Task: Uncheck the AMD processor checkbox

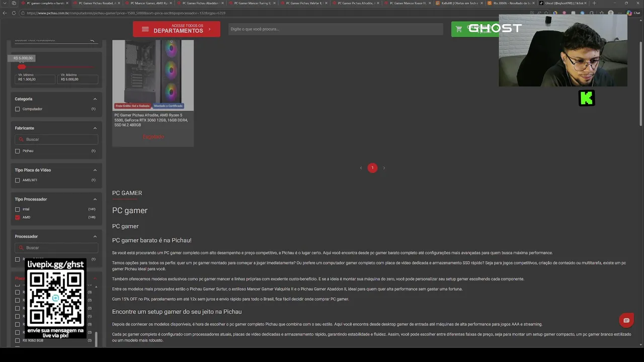Action: (18, 217)
